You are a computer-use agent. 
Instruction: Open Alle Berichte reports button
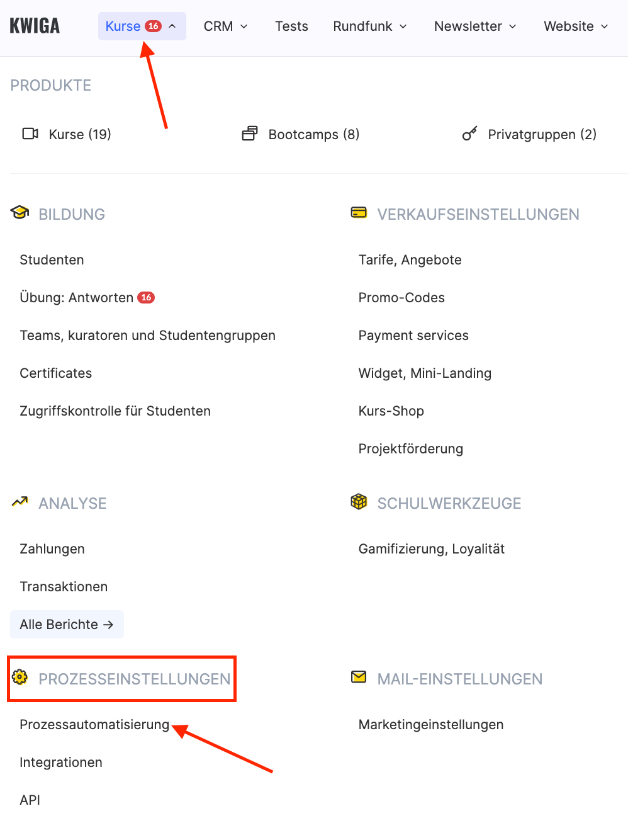click(x=67, y=624)
